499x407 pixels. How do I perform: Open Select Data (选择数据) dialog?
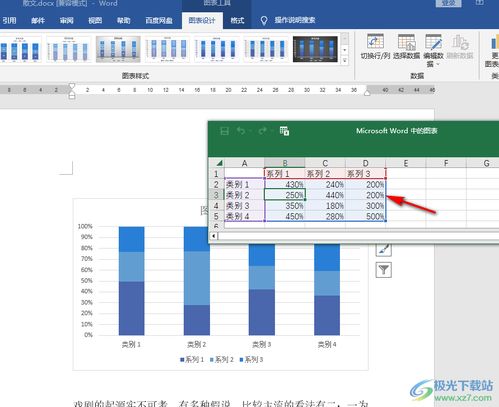point(406,42)
